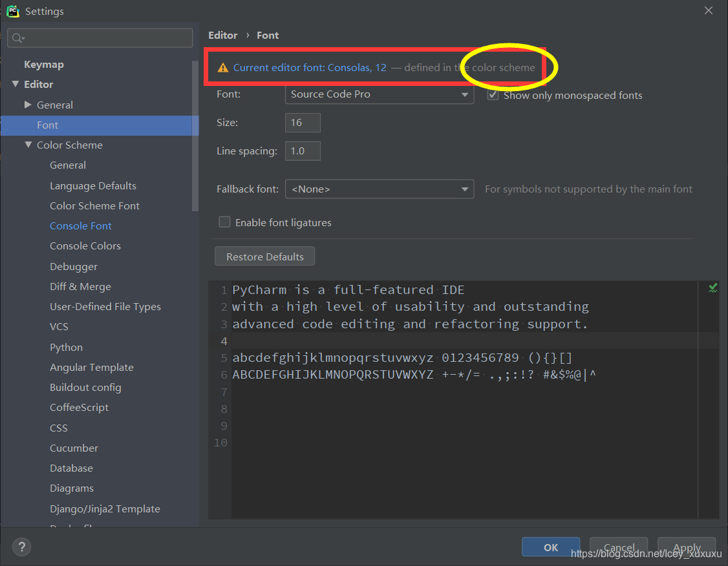Close the Settings dialog with X

[x=709, y=11]
